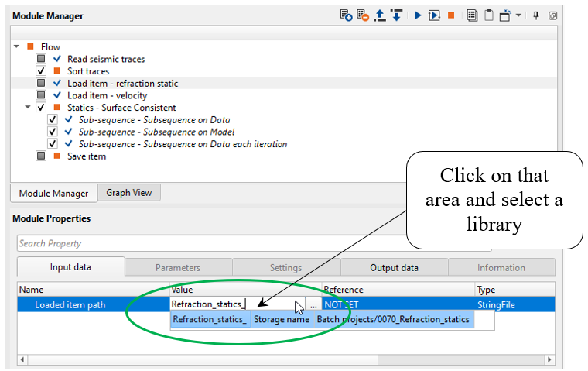Collapse the Flow tree node

point(17,46)
